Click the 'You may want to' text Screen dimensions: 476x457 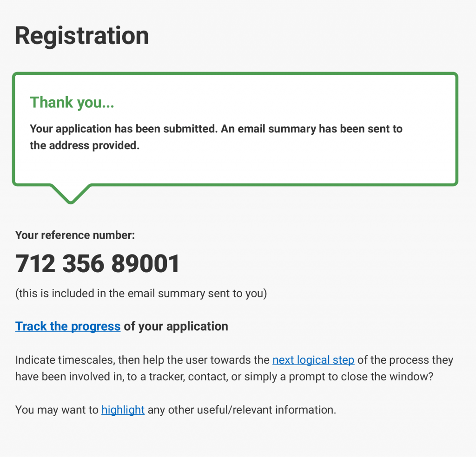pos(57,410)
